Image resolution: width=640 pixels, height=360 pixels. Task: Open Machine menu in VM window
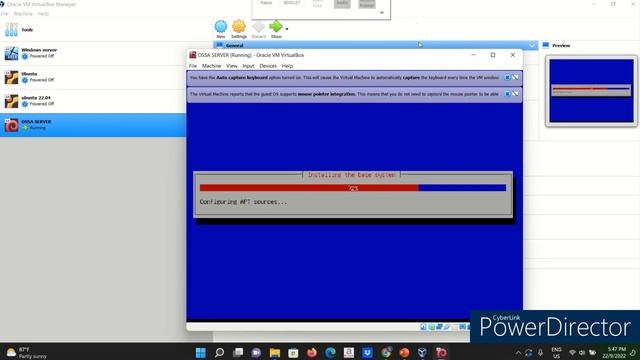211,66
